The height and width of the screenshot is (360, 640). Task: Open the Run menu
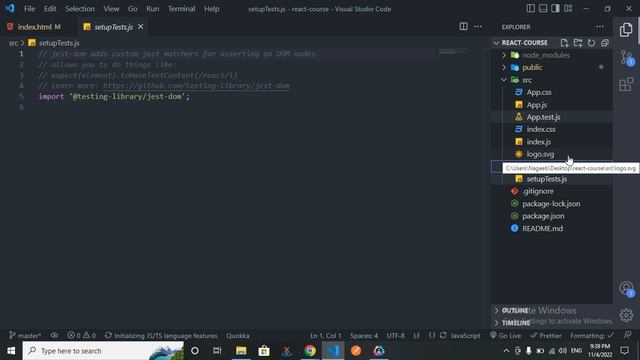(153, 9)
